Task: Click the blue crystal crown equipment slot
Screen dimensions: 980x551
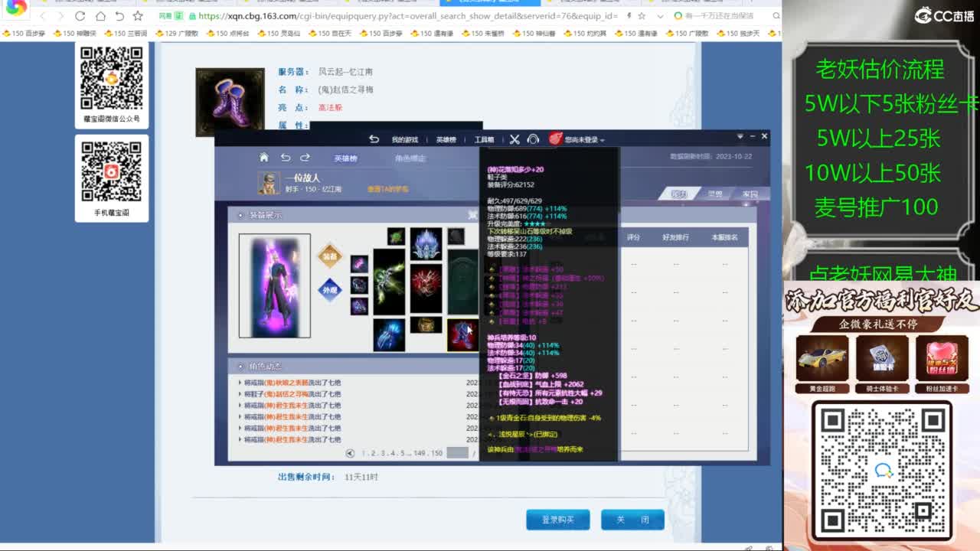Action: pos(426,244)
